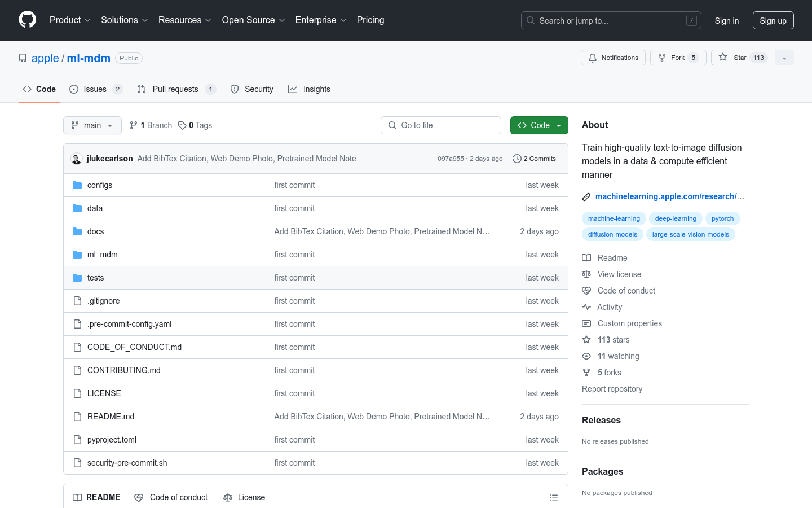The height and width of the screenshot is (508, 812).
Task: Select the License tab below file list
Action: (244, 497)
